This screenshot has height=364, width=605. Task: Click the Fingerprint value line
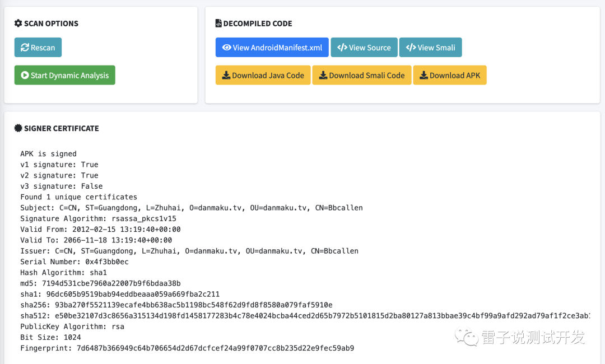click(187, 348)
